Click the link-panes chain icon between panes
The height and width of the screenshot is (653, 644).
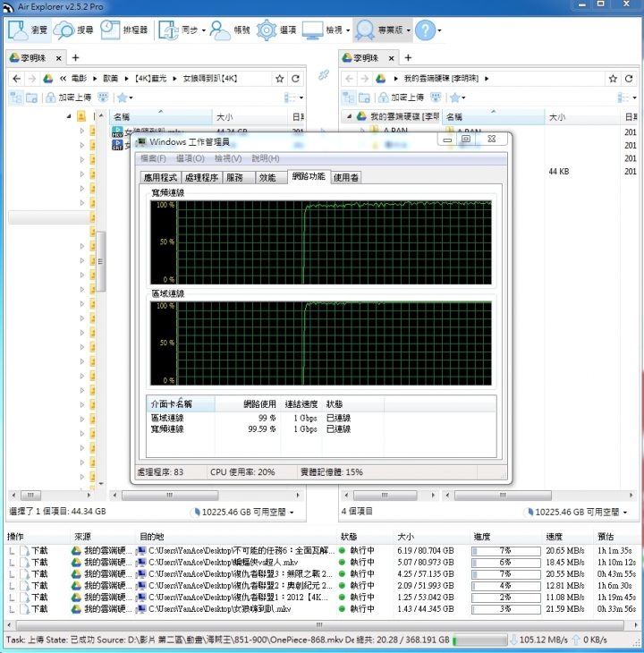(x=324, y=75)
